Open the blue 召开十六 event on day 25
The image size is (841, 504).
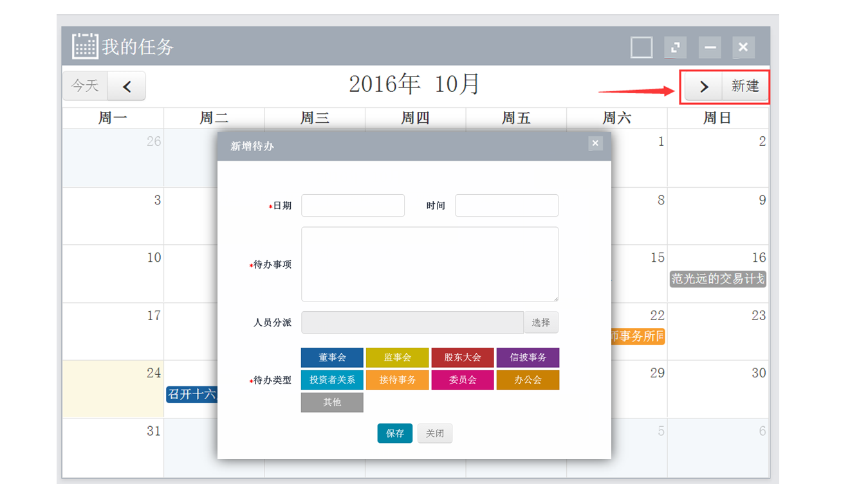pyautogui.click(x=192, y=394)
